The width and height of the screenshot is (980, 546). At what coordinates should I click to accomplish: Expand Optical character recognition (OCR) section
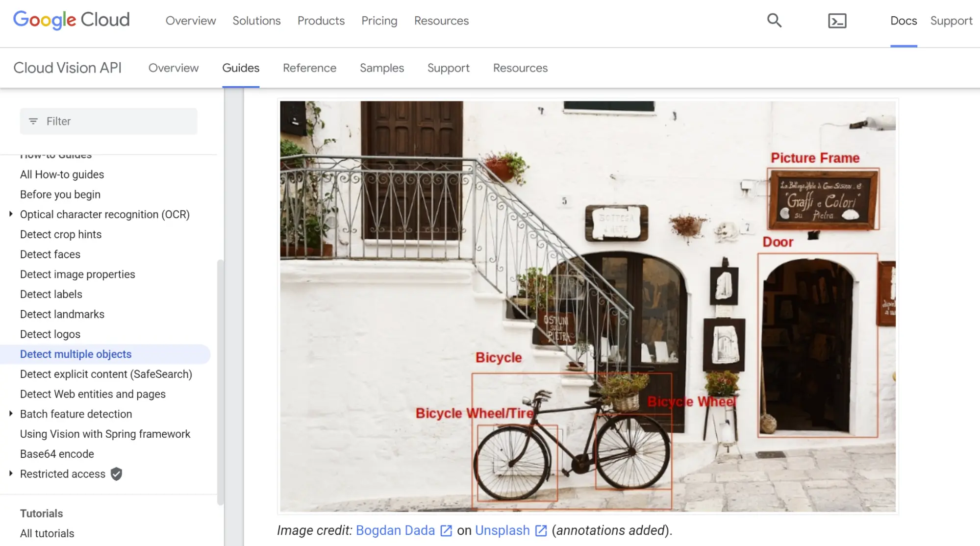11,214
